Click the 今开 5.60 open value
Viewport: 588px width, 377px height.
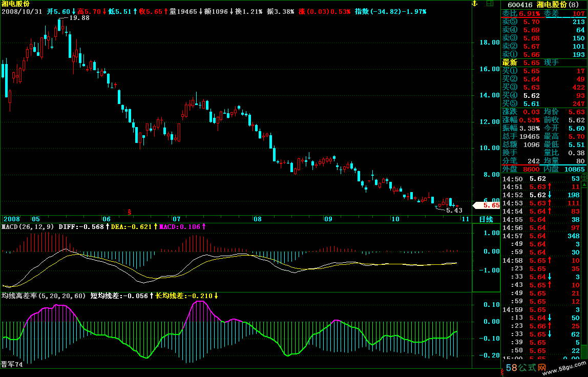(x=577, y=128)
